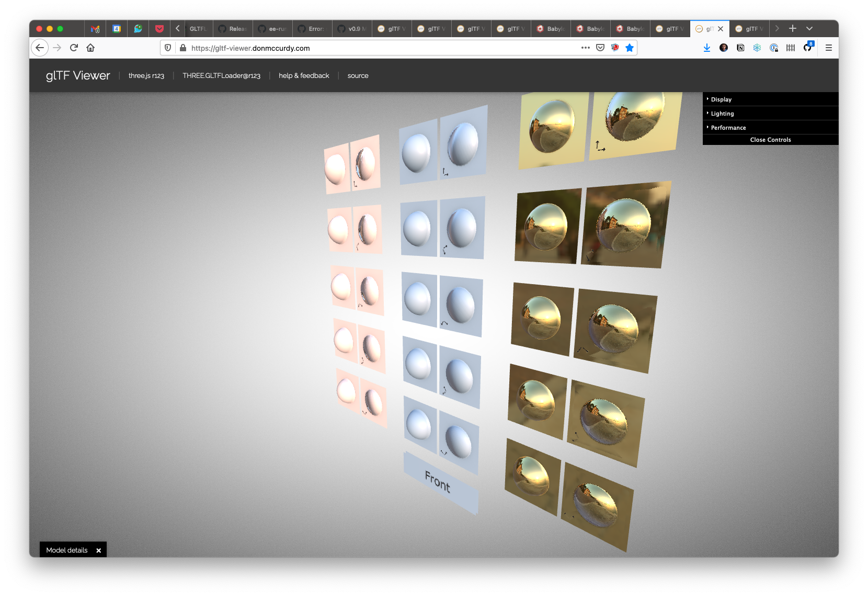Click the browser forward arrow
Screen dimensions: 868x596
tap(57, 48)
